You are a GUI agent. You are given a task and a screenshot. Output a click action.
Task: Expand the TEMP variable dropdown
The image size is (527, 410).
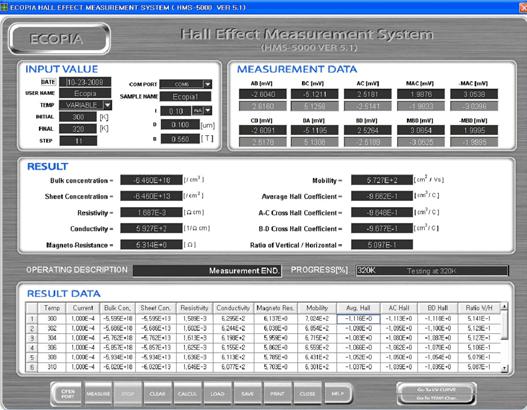(107, 105)
